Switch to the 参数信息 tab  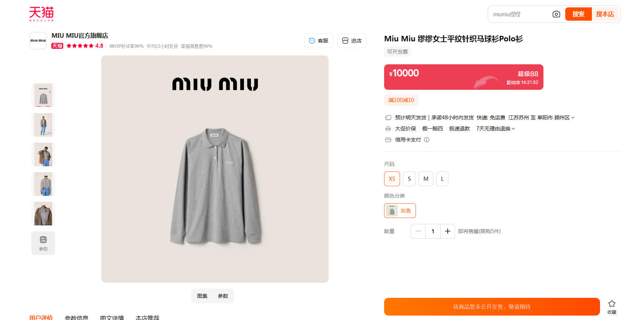click(77, 317)
